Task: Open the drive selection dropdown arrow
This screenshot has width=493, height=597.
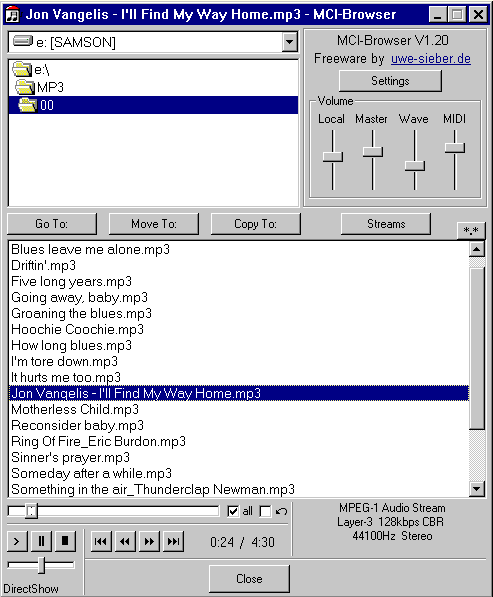Action: [290, 42]
